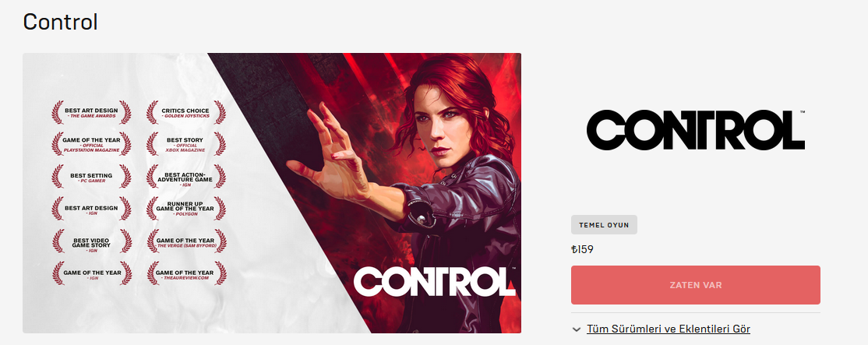Image resolution: width=868 pixels, height=345 pixels.
Task: Select the Critics Choice Golden Joysticks laurel
Action: (x=185, y=112)
